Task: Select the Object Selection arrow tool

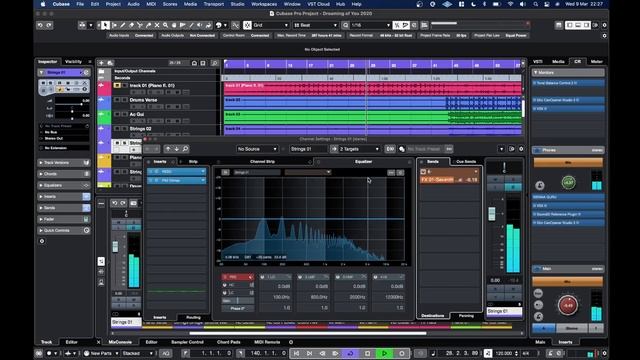Action: coord(105,25)
